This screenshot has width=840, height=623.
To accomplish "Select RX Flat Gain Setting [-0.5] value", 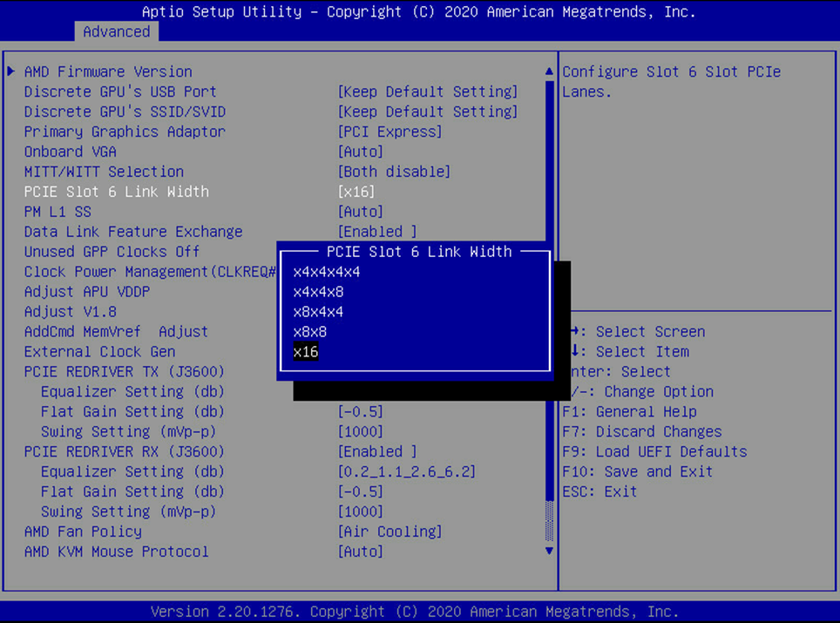I will pos(361,491).
